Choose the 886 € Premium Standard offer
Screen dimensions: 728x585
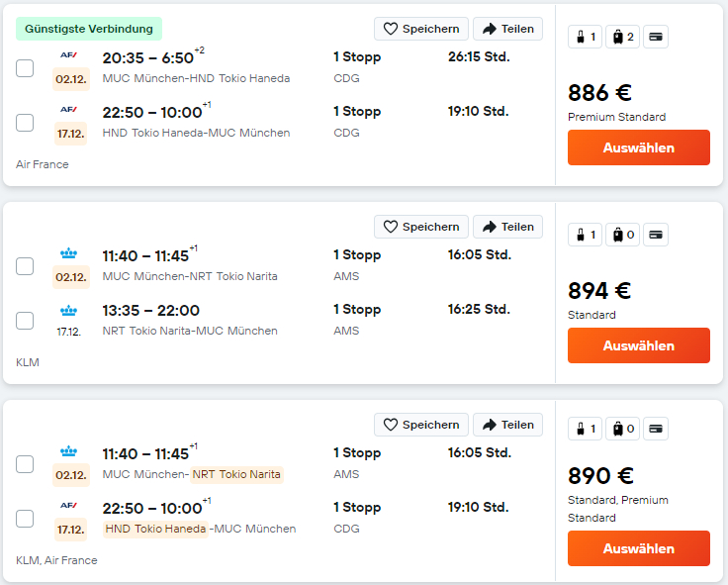638,147
